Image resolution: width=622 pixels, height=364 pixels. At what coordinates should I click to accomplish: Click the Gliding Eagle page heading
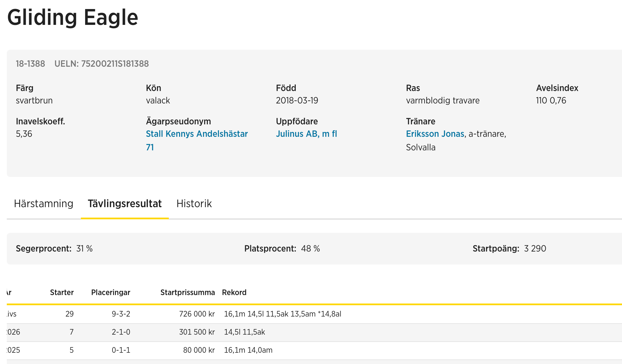pyautogui.click(x=73, y=18)
